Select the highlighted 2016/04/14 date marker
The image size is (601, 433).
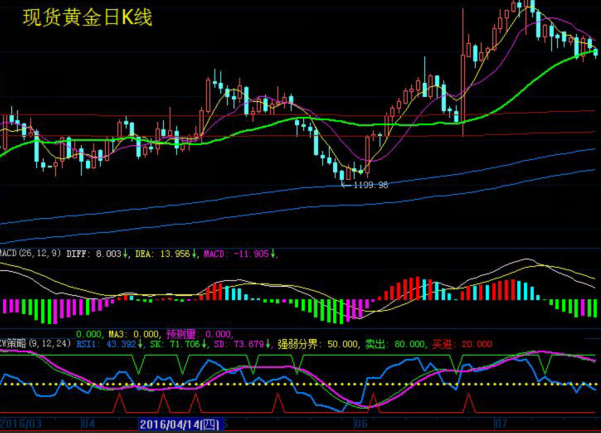click(x=177, y=425)
